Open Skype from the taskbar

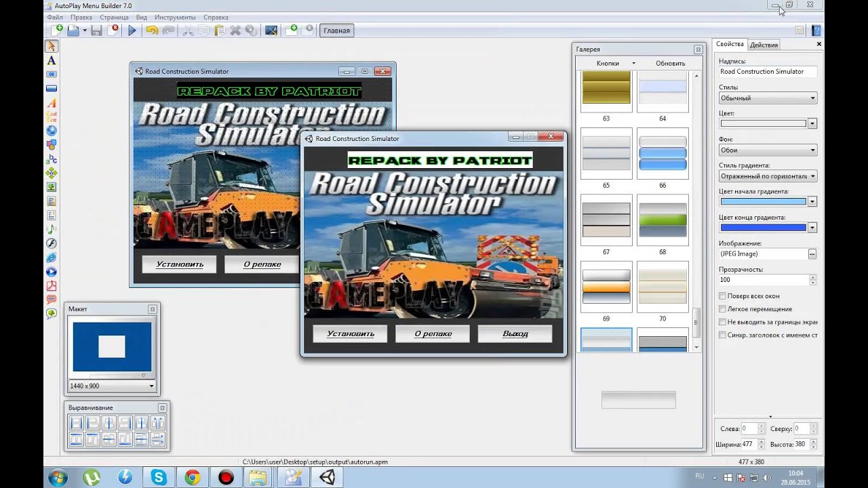(159, 477)
